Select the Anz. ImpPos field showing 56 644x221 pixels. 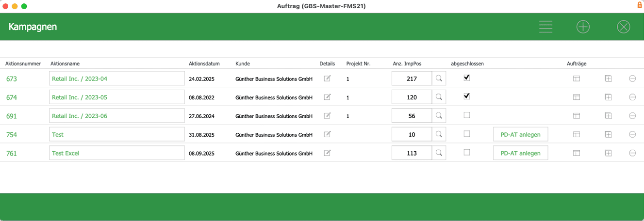pyautogui.click(x=412, y=116)
